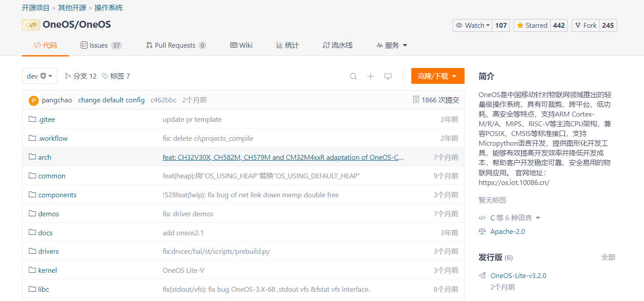
Task: Click the demos folder icon
Action: tap(32, 214)
